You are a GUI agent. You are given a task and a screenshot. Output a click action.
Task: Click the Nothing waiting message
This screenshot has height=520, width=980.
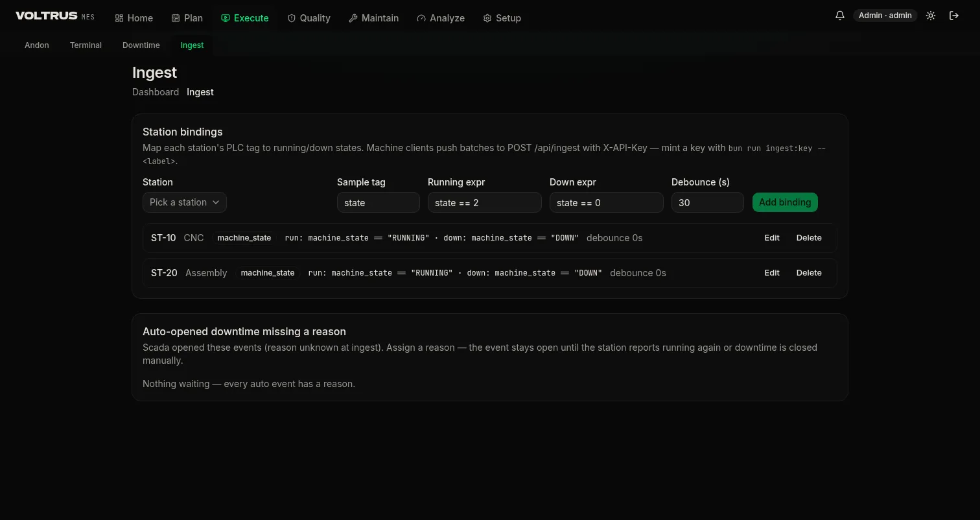pos(249,384)
